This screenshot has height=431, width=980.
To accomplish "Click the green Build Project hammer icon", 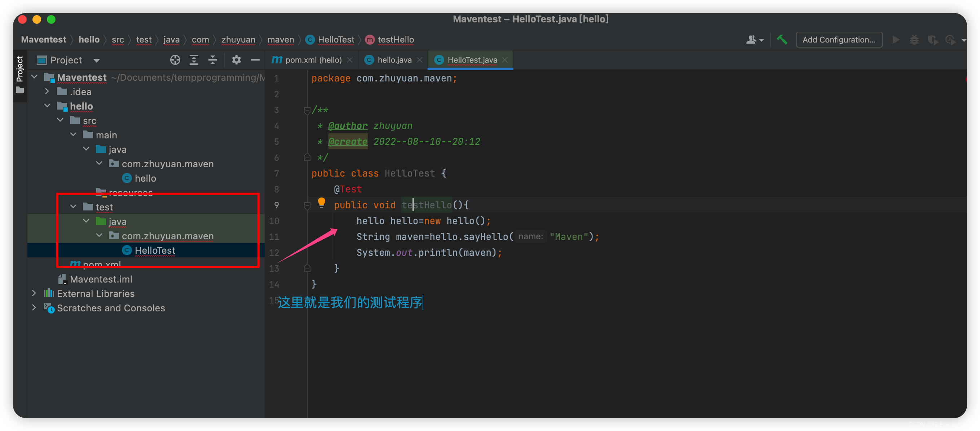I will click(782, 39).
